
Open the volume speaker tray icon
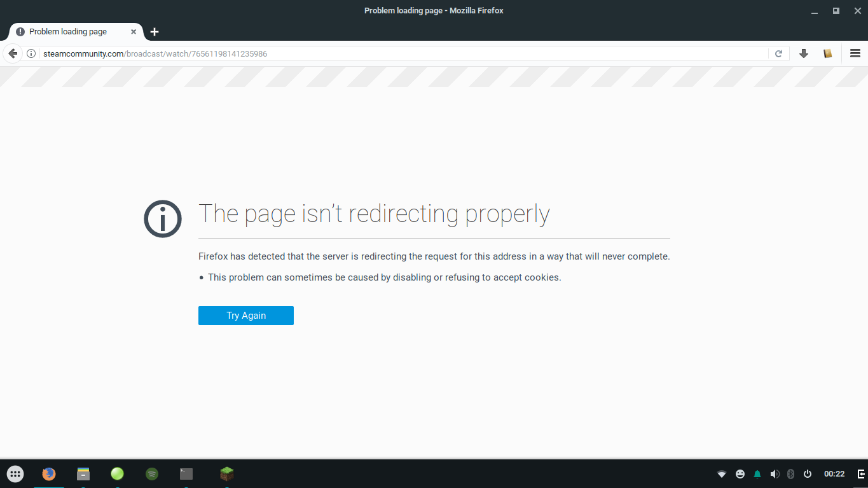pos(775,474)
